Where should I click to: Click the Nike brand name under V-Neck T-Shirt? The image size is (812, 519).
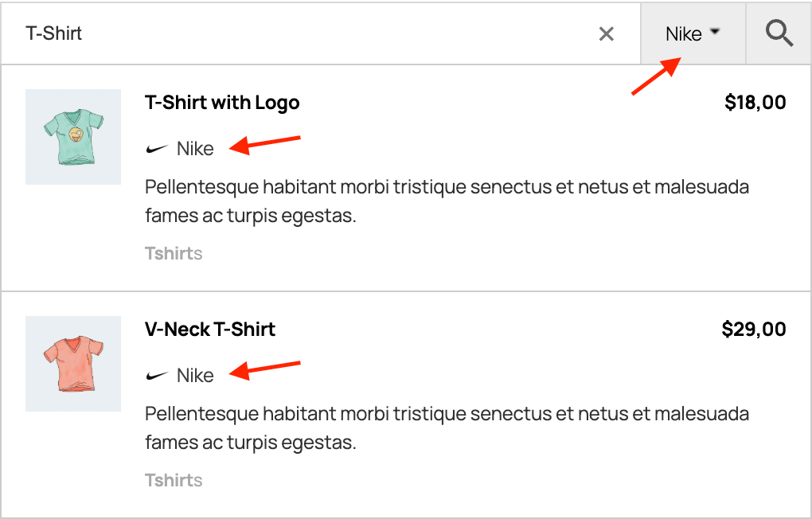click(195, 376)
